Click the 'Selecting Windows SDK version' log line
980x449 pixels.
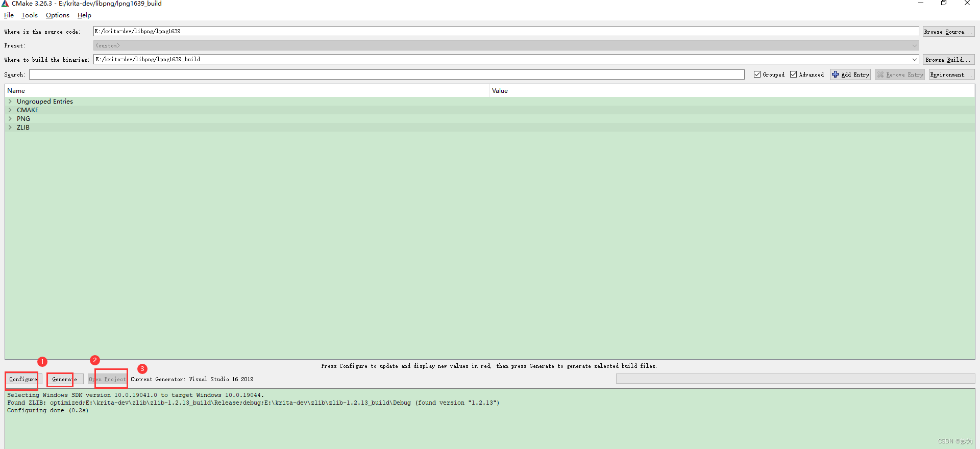135,395
